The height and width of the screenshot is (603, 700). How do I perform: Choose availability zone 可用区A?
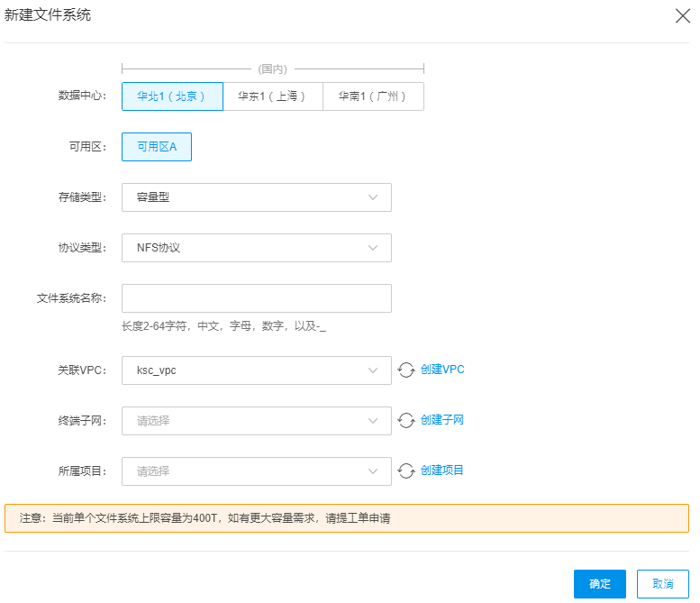157,147
